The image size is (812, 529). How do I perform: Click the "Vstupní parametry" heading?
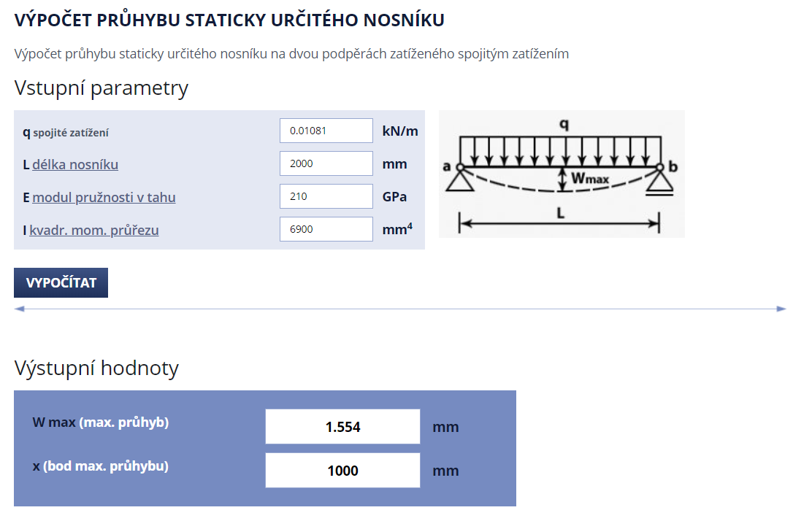(x=101, y=88)
